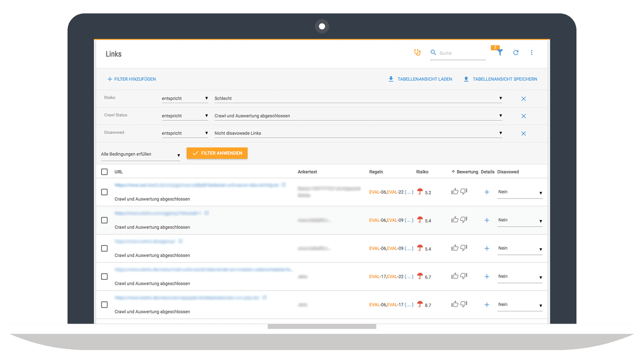The image size is (644, 363).
Task: Sort by Risiko column header
Action: [x=422, y=172]
